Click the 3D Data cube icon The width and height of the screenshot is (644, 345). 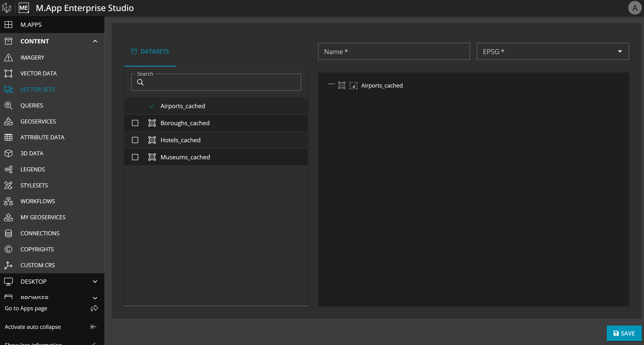click(x=8, y=153)
